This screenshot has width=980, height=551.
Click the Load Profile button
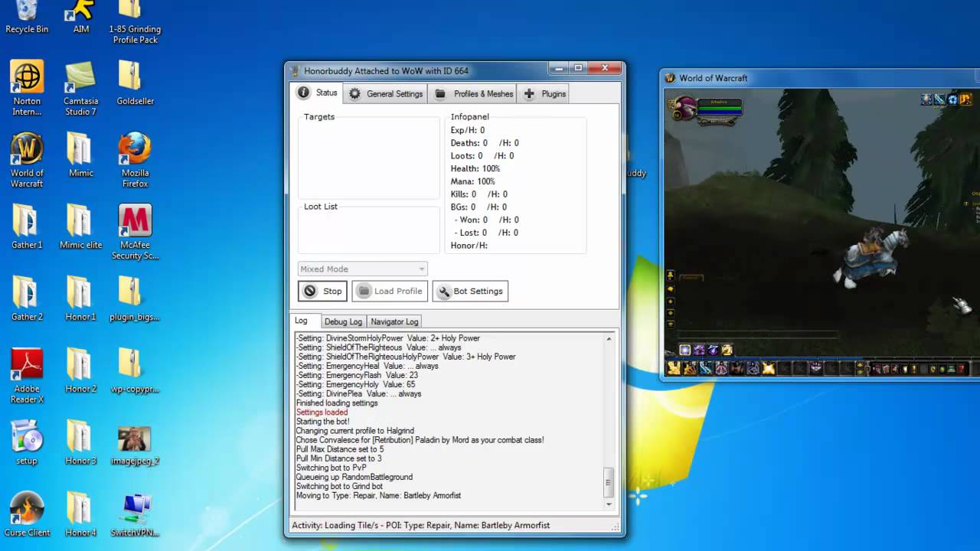390,291
